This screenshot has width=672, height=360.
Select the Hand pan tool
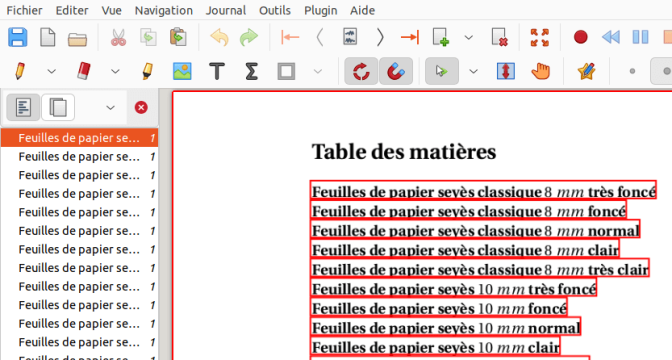pos(540,71)
